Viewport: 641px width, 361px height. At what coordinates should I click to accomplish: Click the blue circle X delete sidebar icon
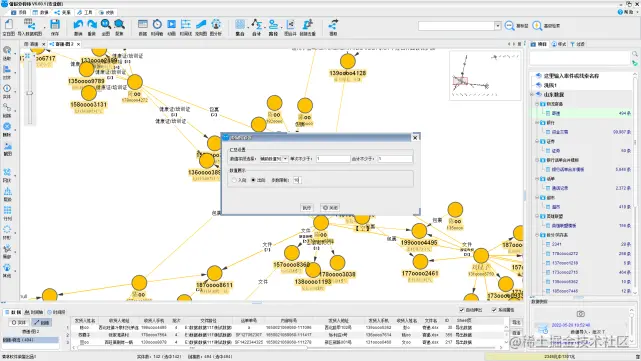pyautogui.click(x=7, y=127)
